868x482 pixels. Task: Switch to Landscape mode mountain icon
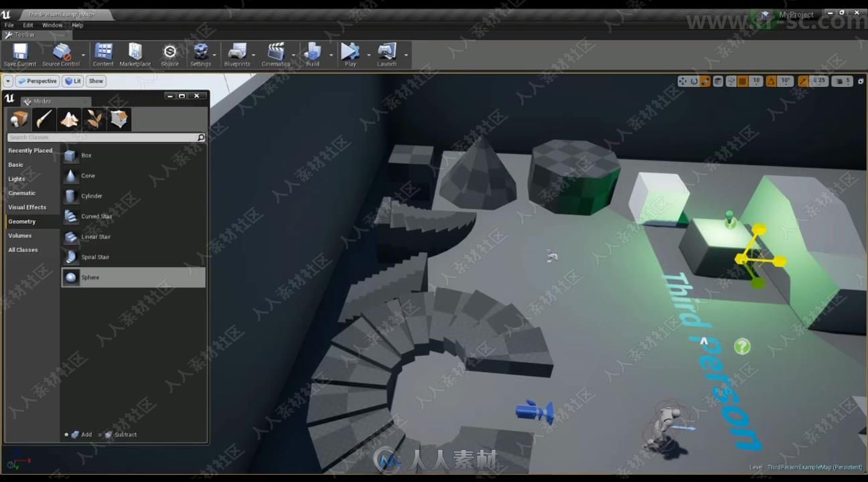click(69, 119)
